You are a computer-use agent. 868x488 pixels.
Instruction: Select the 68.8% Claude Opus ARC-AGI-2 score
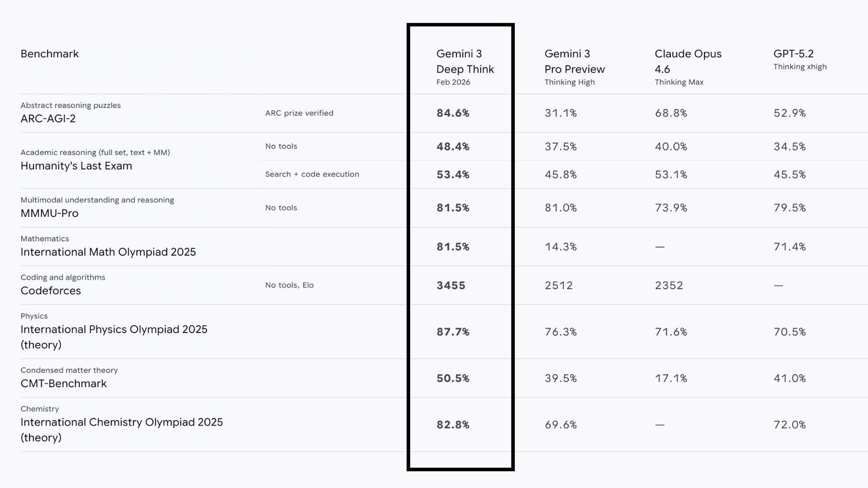(671, 113)
